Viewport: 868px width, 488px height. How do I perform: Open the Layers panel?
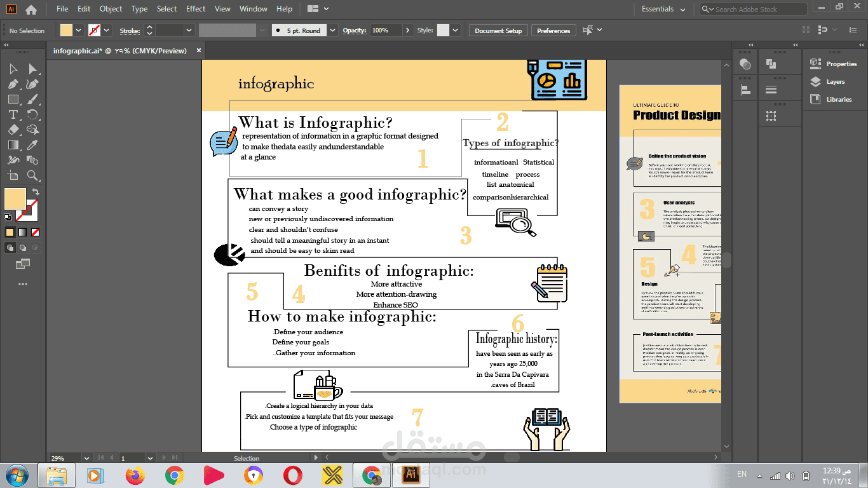827,81
